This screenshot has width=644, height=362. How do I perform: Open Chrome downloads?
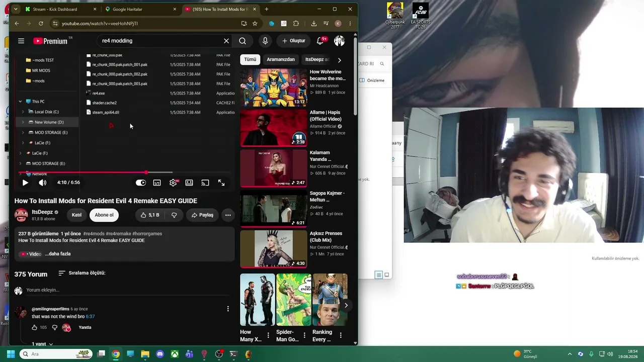tap(314, 23)
